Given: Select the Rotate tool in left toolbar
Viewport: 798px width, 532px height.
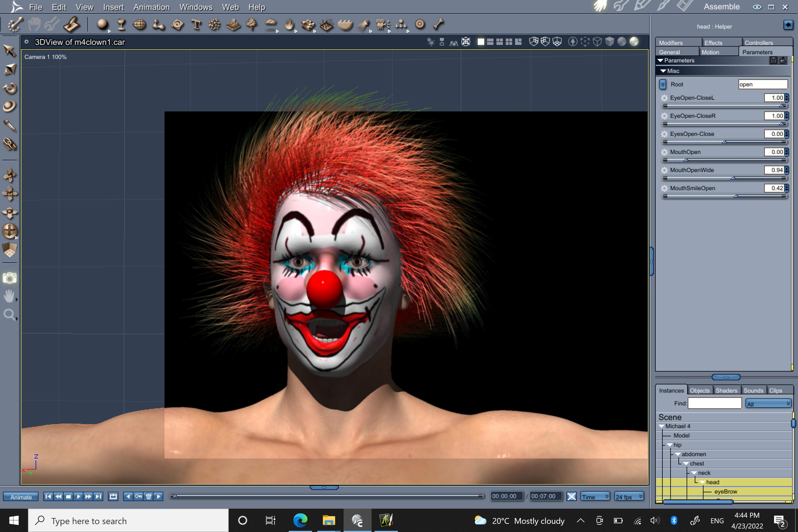Looking at the screenshot, I should pos(10,88).
